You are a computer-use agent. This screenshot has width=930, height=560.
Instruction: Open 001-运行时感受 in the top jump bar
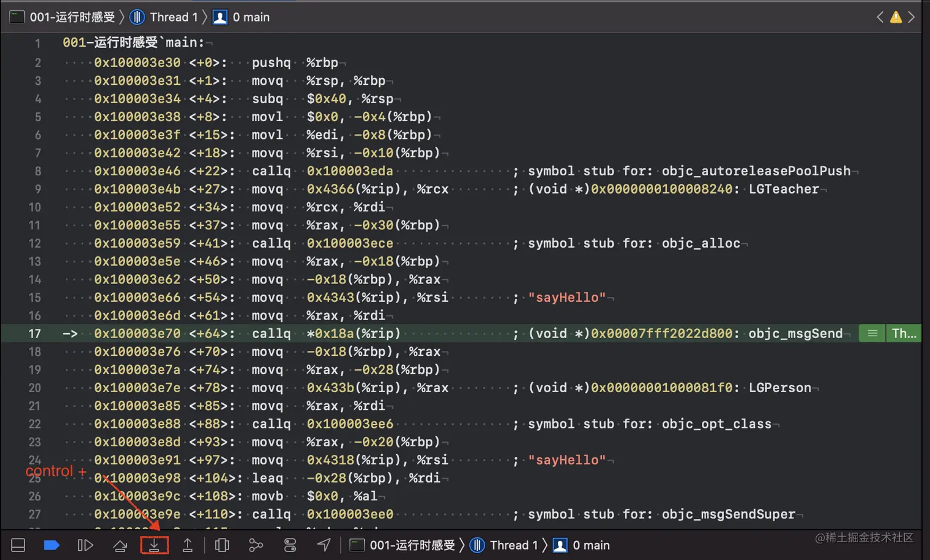73,17
